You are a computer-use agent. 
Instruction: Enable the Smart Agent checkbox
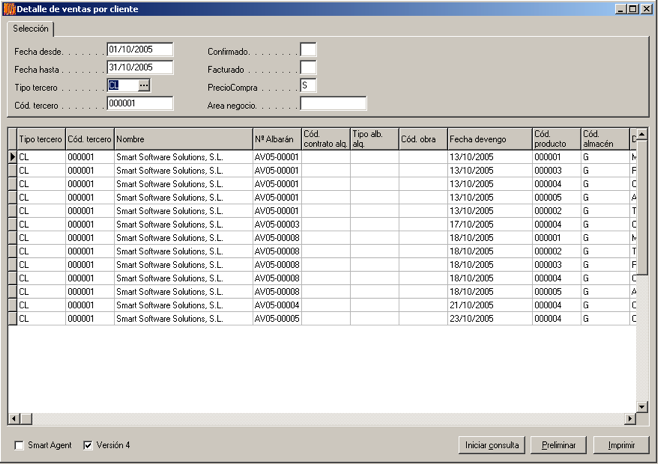[20, 445]
